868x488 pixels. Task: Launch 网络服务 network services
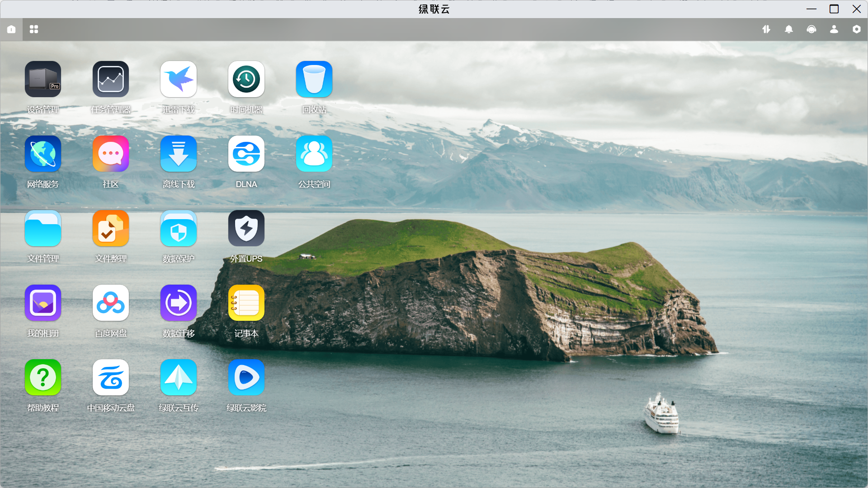(43, 154)
